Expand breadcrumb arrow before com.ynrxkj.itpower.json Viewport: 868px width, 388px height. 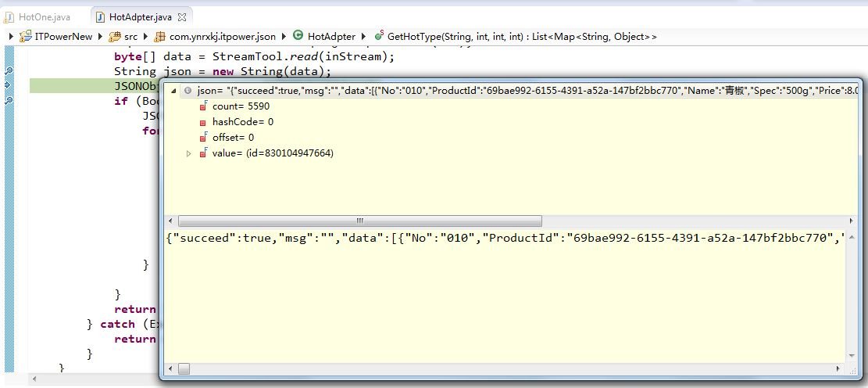[145, 37]
